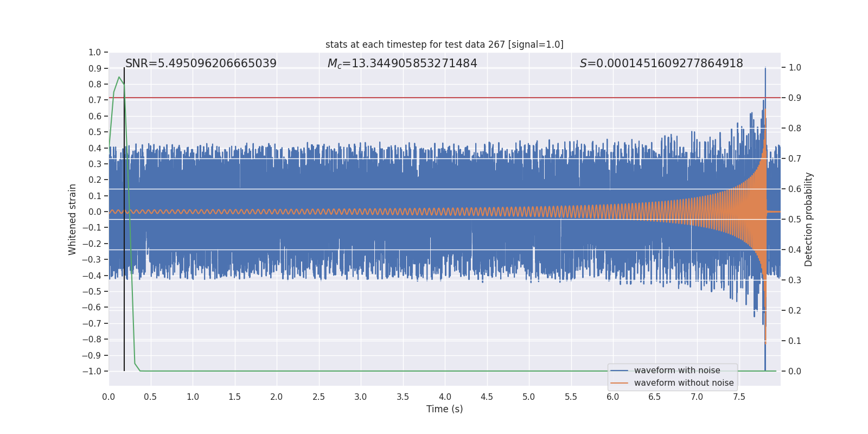
Task: Select Time axis tick label 1.0
Action: tap(193, 397)
